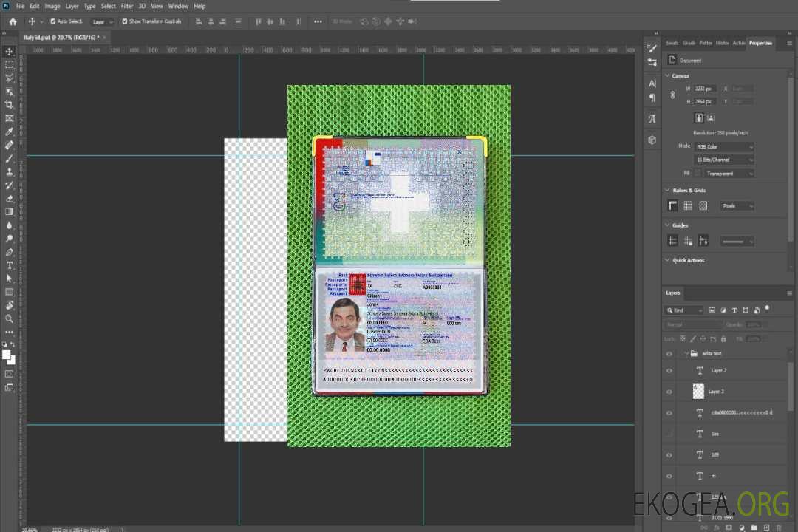Viewport: 798px width, 532px height.
Task: Open the Glyphs panel icon
Action: [x=652, y=119]
